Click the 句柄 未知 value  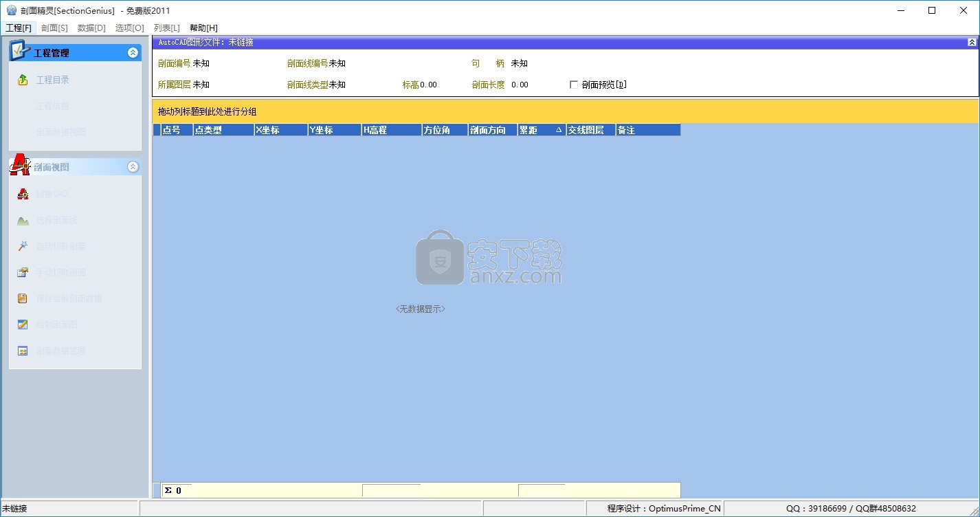point(520,63)
